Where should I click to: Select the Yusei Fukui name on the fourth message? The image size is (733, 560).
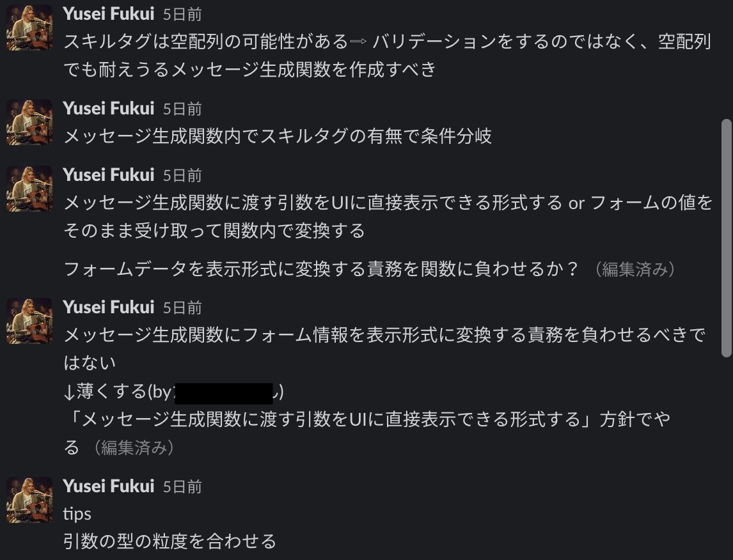tap(107, 306)
